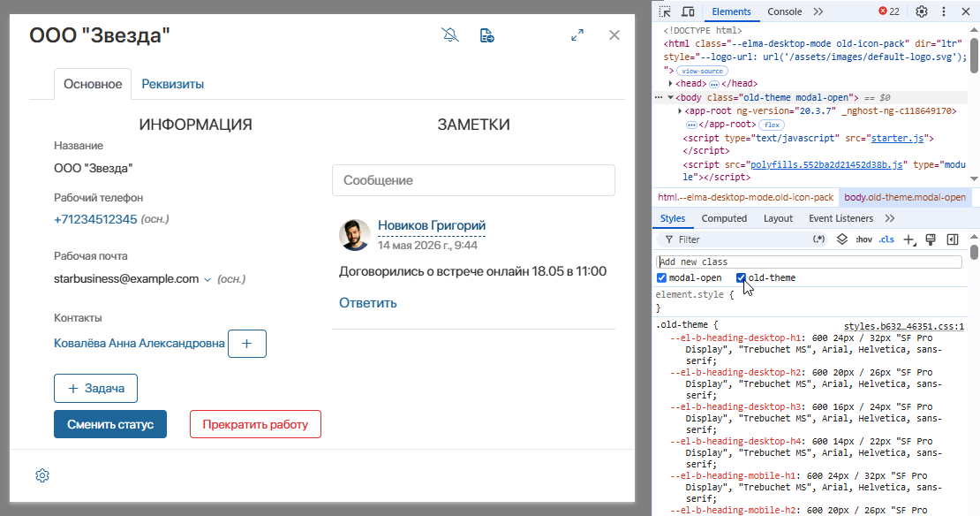Click the view-source badge

coord(702,71)
